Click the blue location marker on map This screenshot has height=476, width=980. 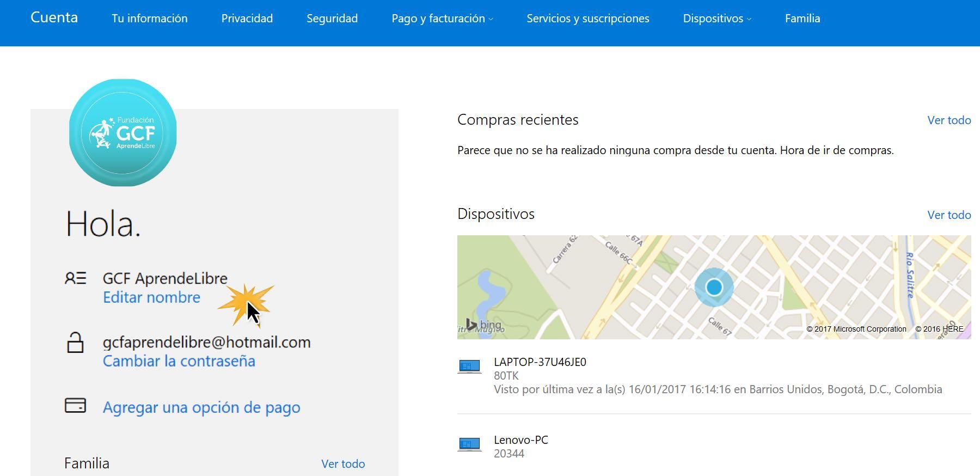(x=714, y=287)
